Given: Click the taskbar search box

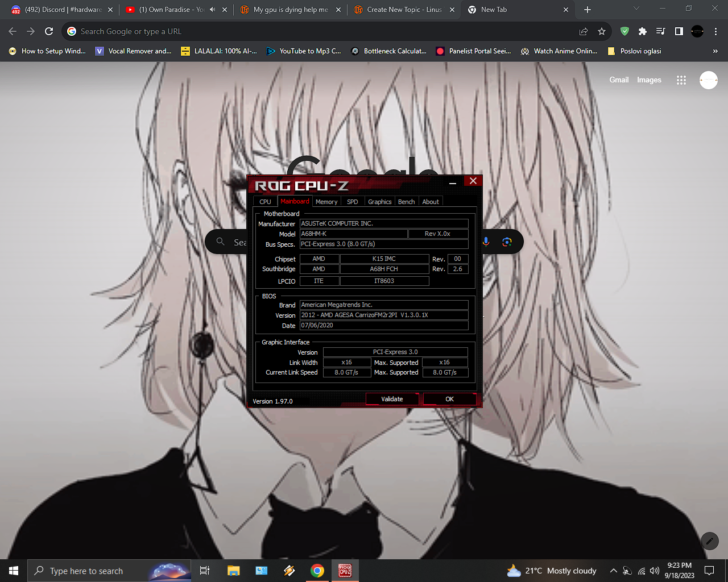Looking at the screenshot, I should pyautogui.click(x=109, y=571).
